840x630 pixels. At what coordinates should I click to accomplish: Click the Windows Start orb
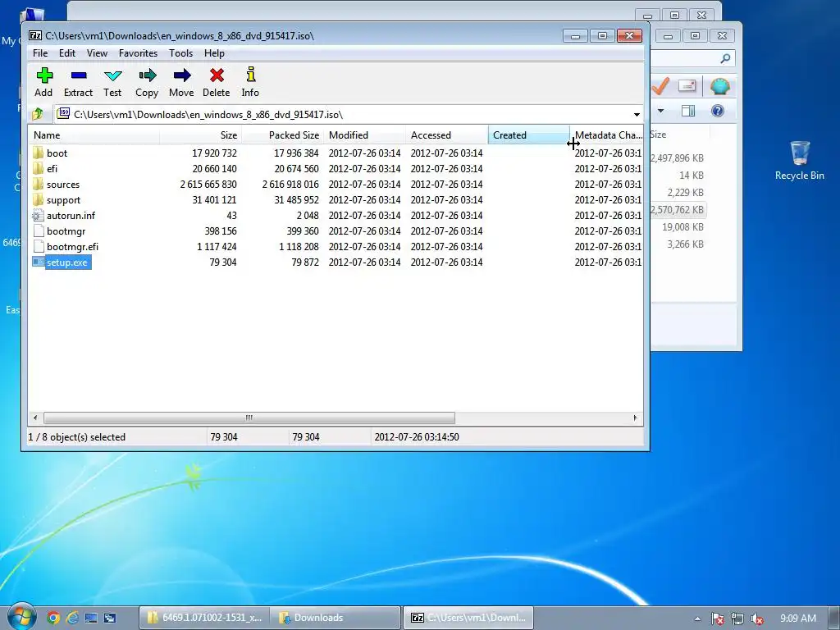point(21,617)
